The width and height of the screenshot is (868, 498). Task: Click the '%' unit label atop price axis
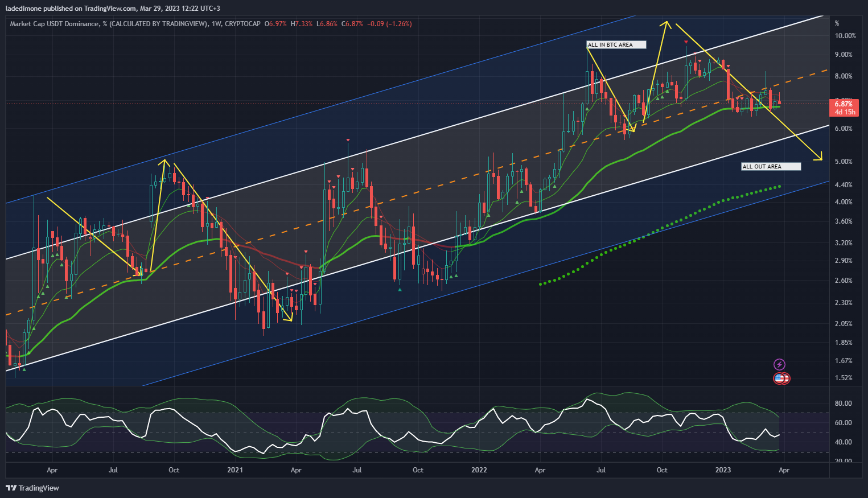[x=837, y=24]
